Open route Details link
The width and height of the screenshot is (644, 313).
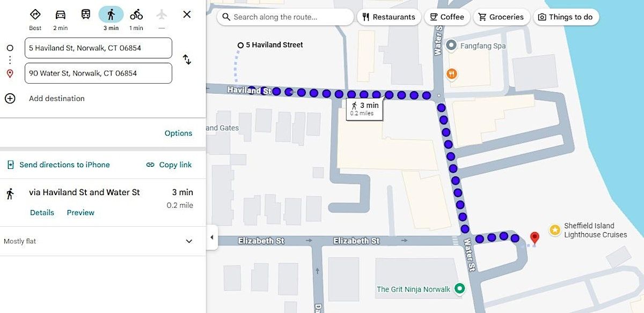click(42, 212)
